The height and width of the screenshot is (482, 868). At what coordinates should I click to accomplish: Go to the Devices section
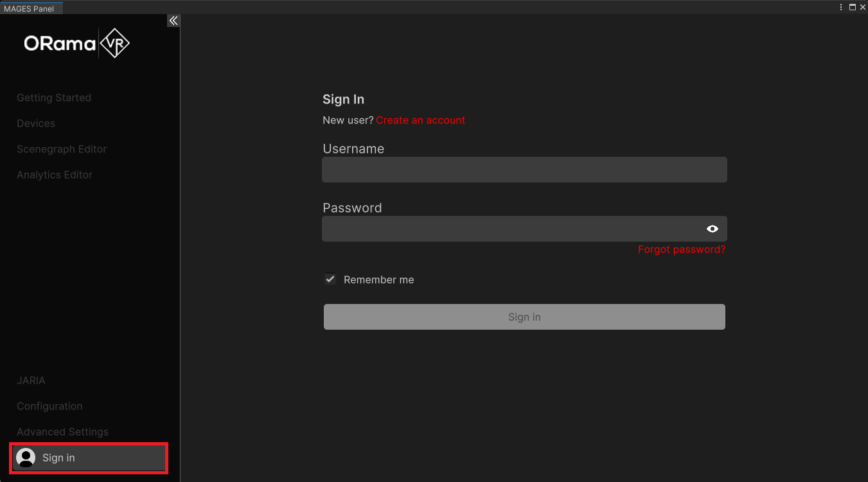(x=36, y=123)
